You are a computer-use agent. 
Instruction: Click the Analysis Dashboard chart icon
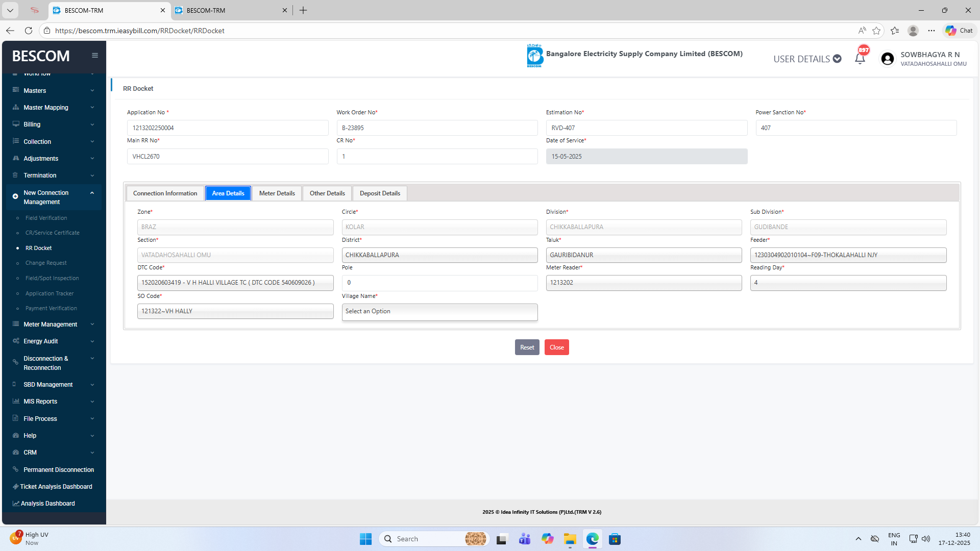tap(16, 503)
